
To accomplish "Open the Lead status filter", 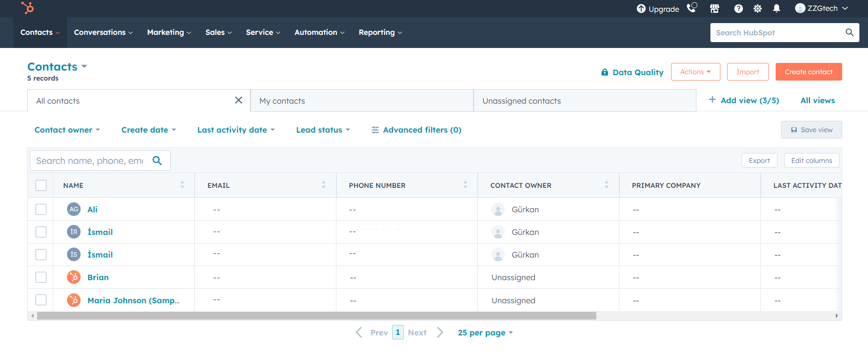I will point(323,130).
